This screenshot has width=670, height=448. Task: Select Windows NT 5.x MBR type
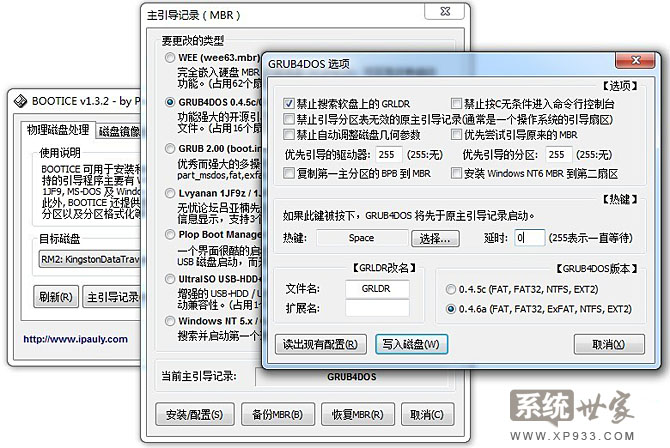[x=170, y=321]
